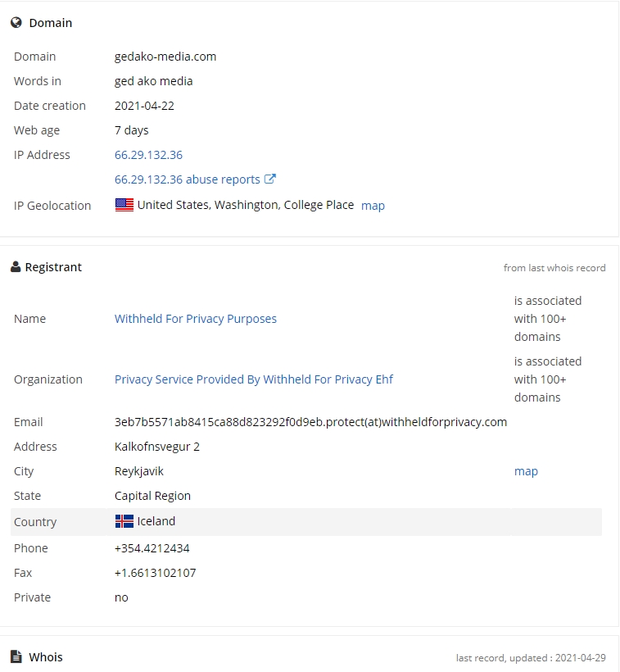
Task: Click the date creation value 2021-04-22
Action: point(144,106)
